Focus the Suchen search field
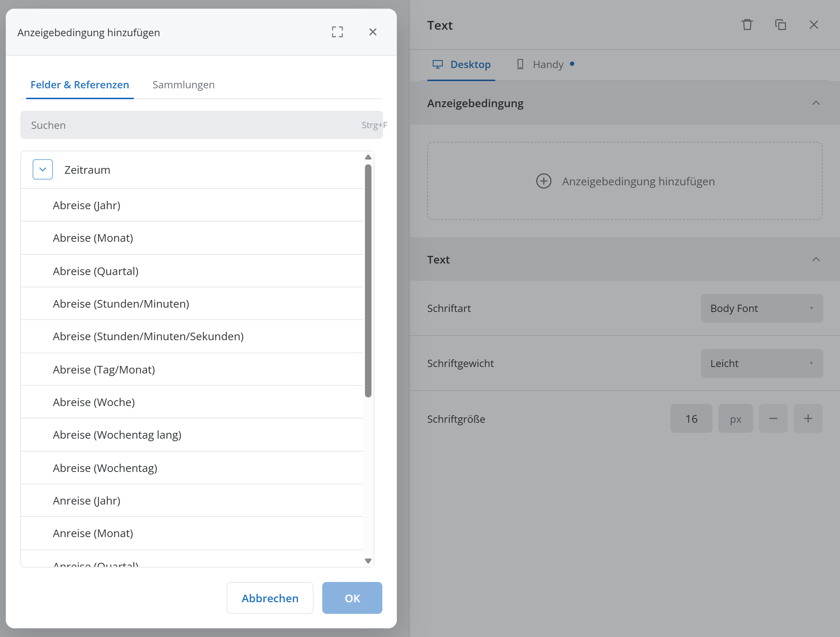Screen dimensions: 840x637 [201, 125]
